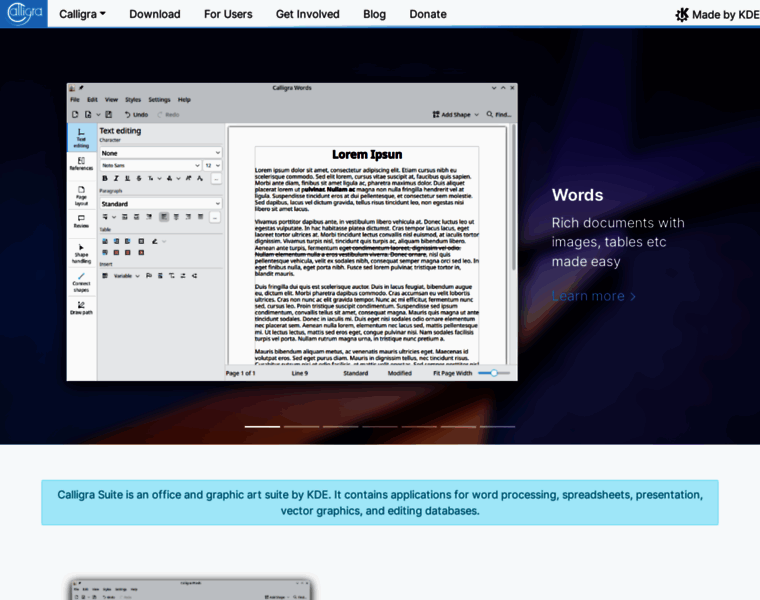Select the Shape handling tool

pos(81,253)
